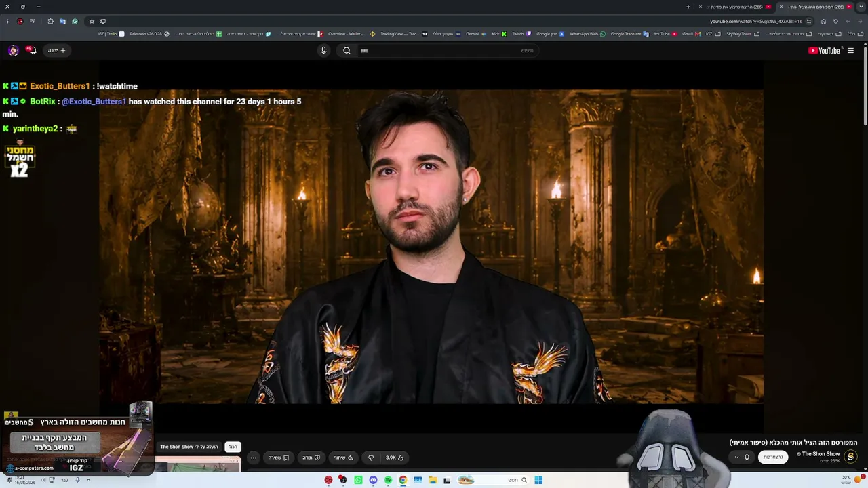Screen dimensions: 868x488
Task: Open Spotify from the taskbar
Action: [388, 480]
